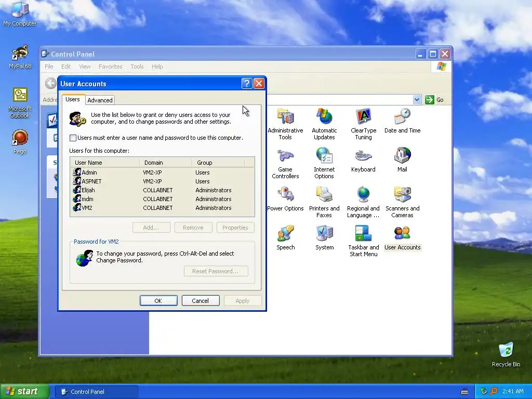Open the Edit menu
The height and width of the screenshot is (399, 532).
pyautogui.click(x=66, y=66)
